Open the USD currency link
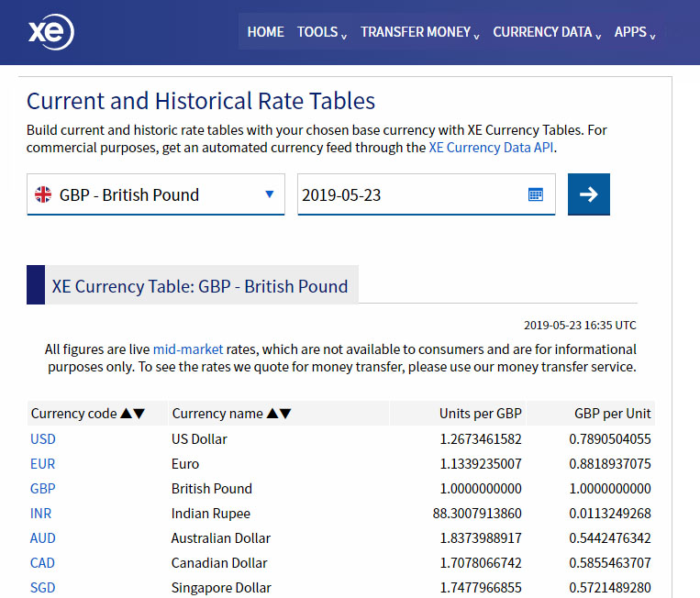 [43, 439]
